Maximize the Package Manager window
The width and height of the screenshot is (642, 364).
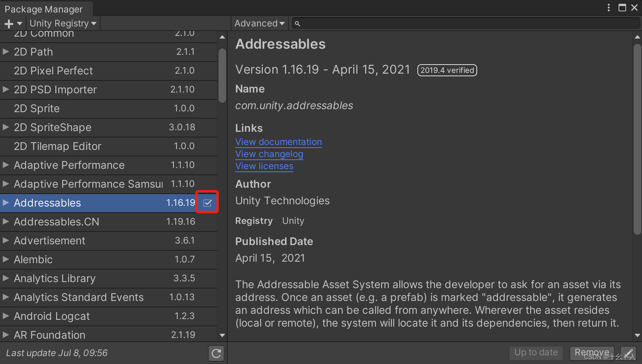coord(622,8)
